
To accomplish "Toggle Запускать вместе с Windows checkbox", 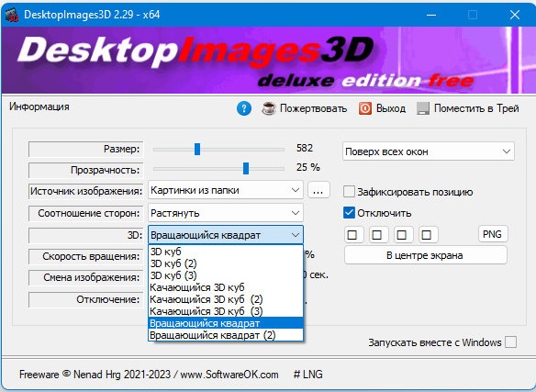I will (510, 342).
